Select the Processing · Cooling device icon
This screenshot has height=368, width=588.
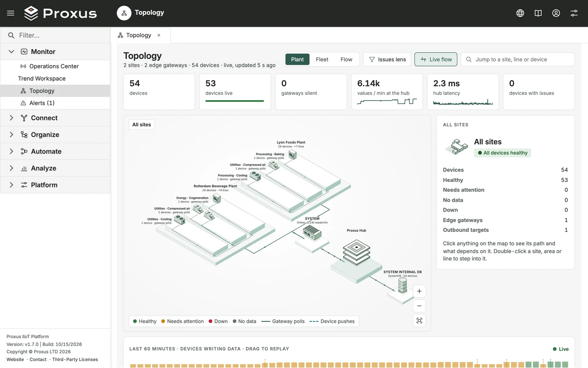[256, 176]
